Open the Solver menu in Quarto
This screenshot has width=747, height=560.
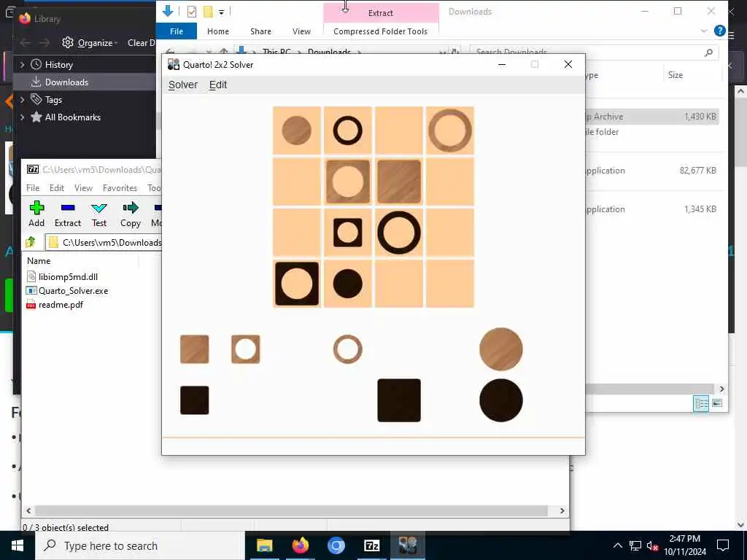(x=183, y=85)
